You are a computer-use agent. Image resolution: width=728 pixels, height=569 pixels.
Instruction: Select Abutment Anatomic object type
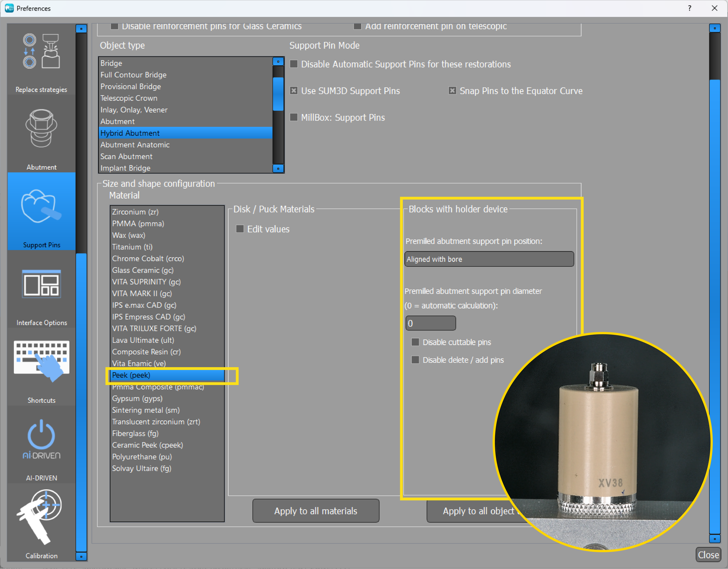pyautogui.click(x=186, y=145)
